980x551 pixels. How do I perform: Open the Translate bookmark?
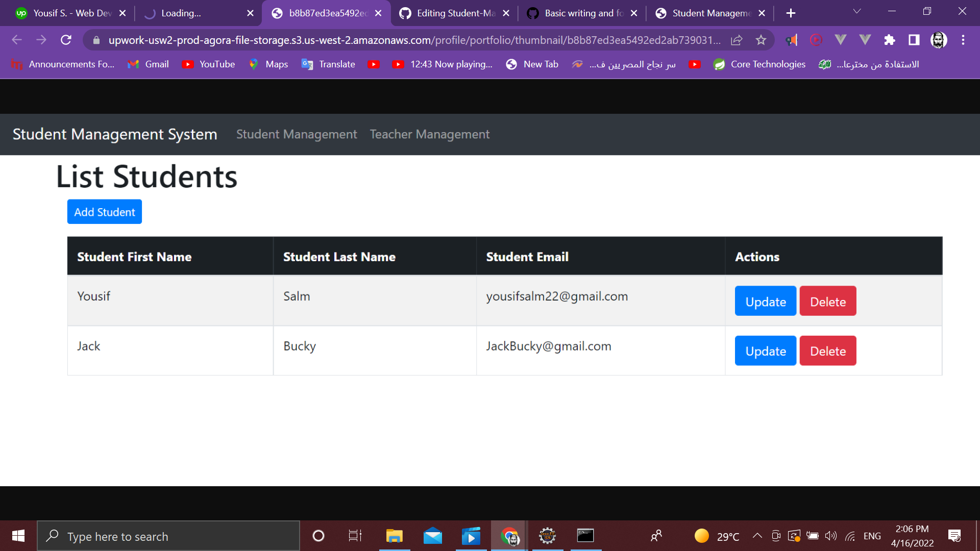click(328, 64)
